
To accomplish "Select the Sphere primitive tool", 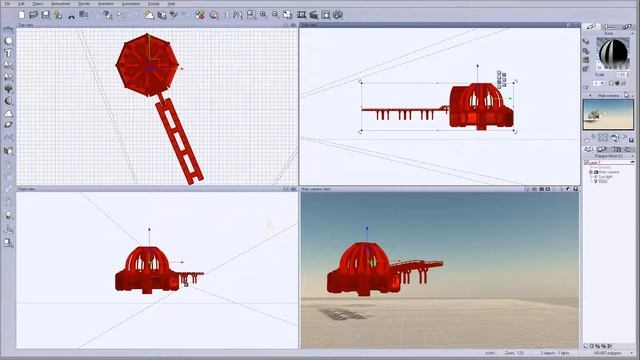I will (8, 41).
